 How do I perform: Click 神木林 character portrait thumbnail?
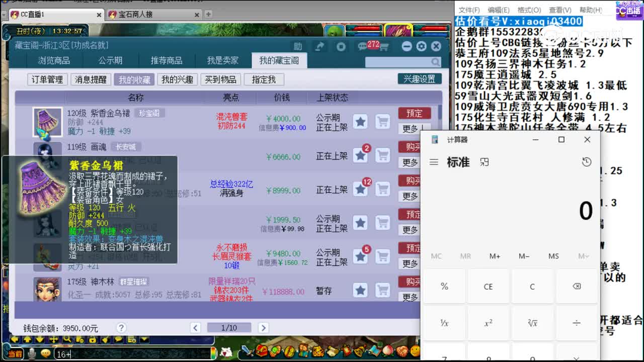(47, 289)
